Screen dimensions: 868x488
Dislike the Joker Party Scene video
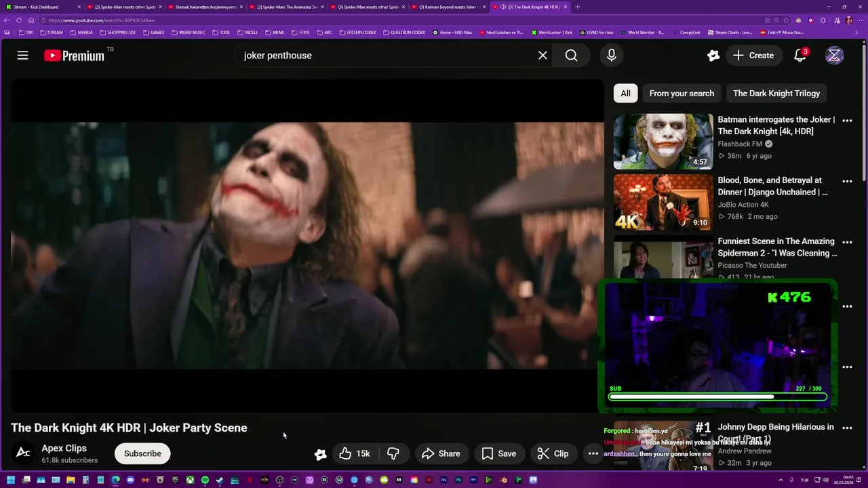393,453
